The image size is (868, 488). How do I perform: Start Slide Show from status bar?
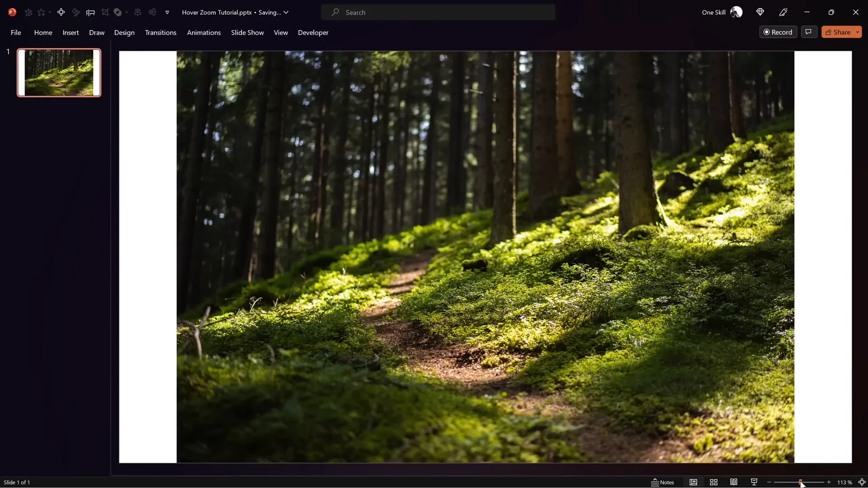tap(754, 482)
